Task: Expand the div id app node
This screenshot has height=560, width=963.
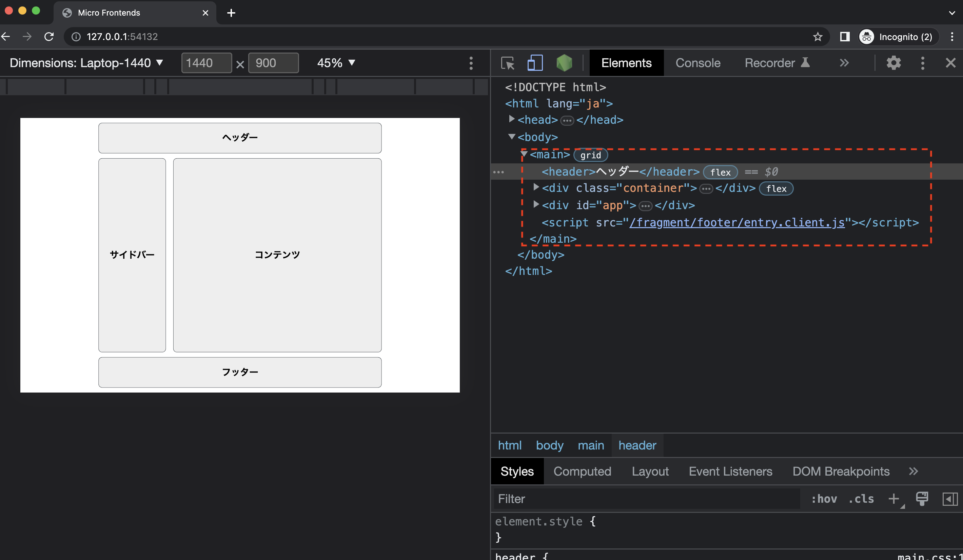Action: pyautogui.click(x=536, y=205)
